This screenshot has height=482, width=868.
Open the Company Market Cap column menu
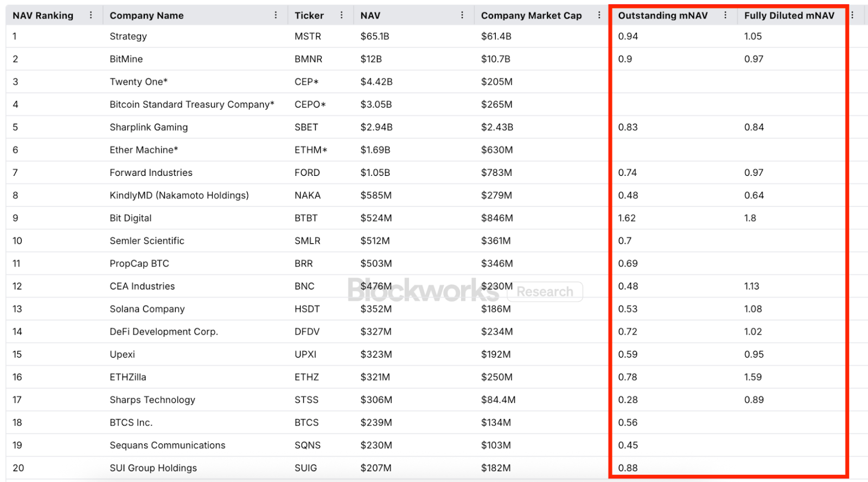tap(599, 15)
